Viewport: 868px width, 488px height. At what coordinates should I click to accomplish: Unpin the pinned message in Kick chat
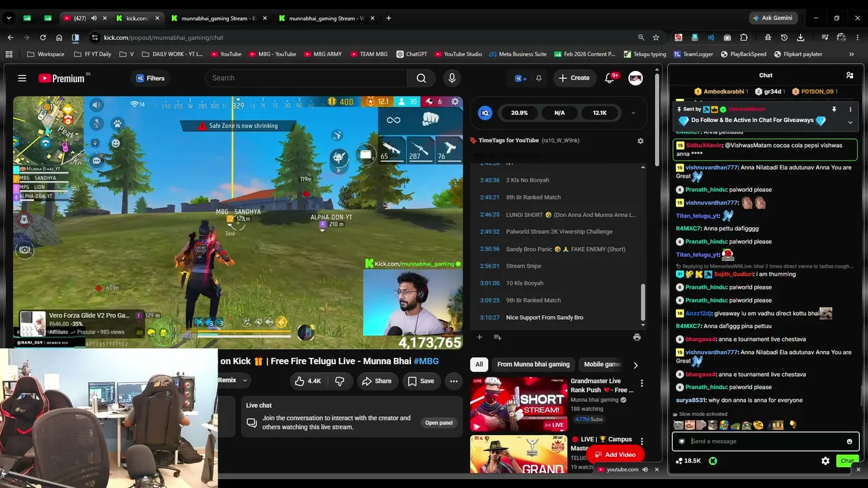[834, 109]
